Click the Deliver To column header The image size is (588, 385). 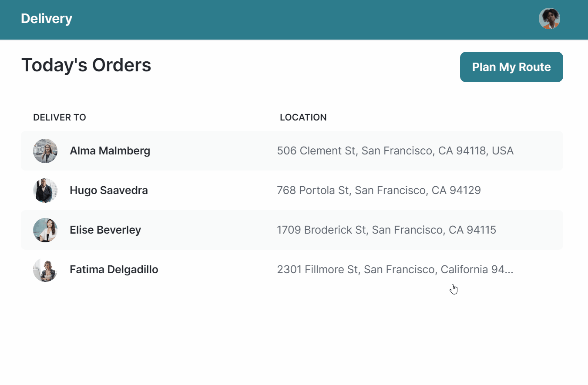[60, 117]
